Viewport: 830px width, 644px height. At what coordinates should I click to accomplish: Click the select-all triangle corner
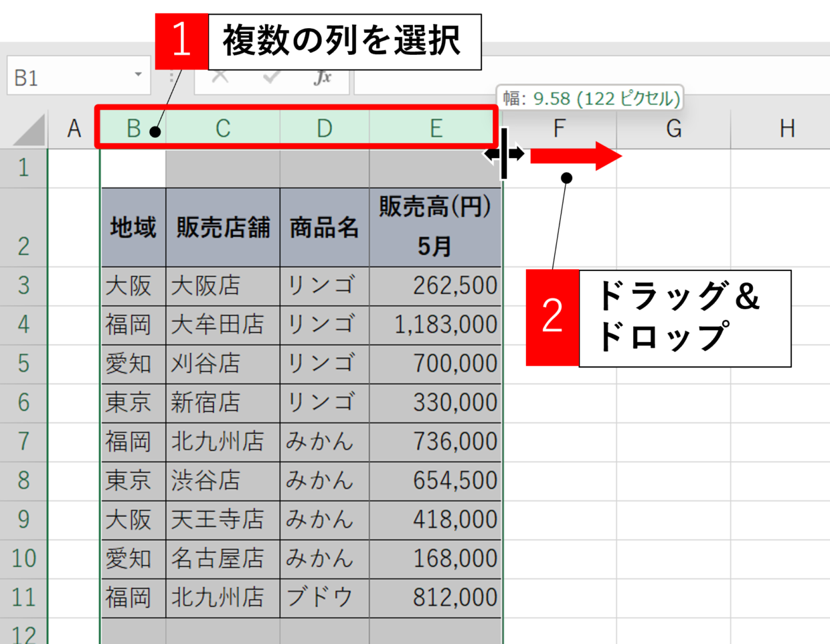(30, 129)
